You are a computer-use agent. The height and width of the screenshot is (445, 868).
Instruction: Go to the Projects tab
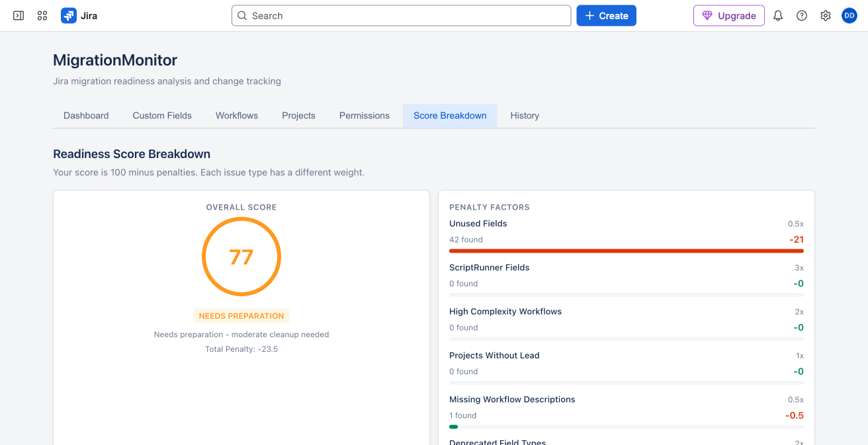pos(298,115)
